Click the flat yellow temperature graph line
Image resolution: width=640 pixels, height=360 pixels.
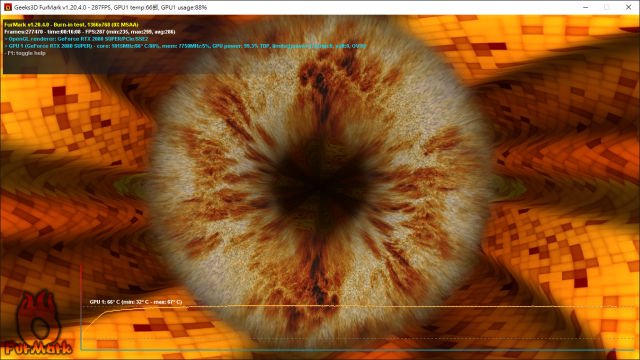(367, 306)
